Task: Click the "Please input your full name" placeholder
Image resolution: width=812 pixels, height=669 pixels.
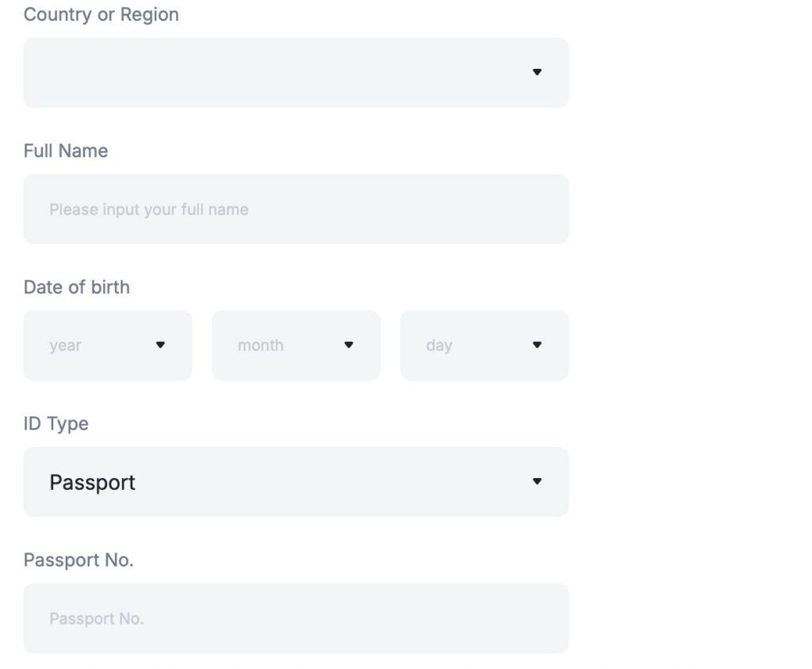Action: coord(149,209)
